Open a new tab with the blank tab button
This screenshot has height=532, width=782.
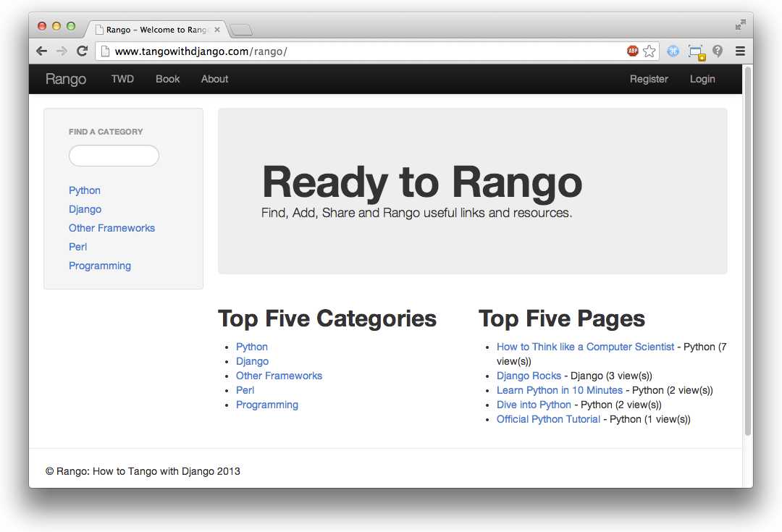242,30
